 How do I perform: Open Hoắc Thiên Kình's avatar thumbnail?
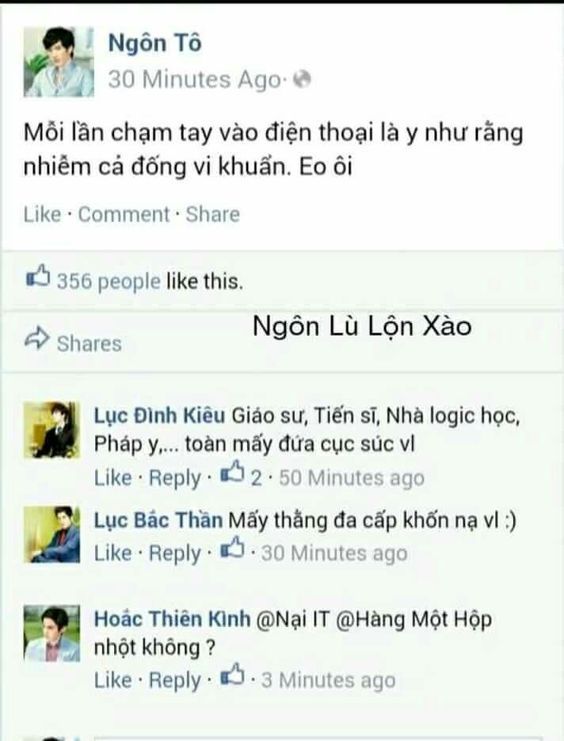tap(52, 634)
